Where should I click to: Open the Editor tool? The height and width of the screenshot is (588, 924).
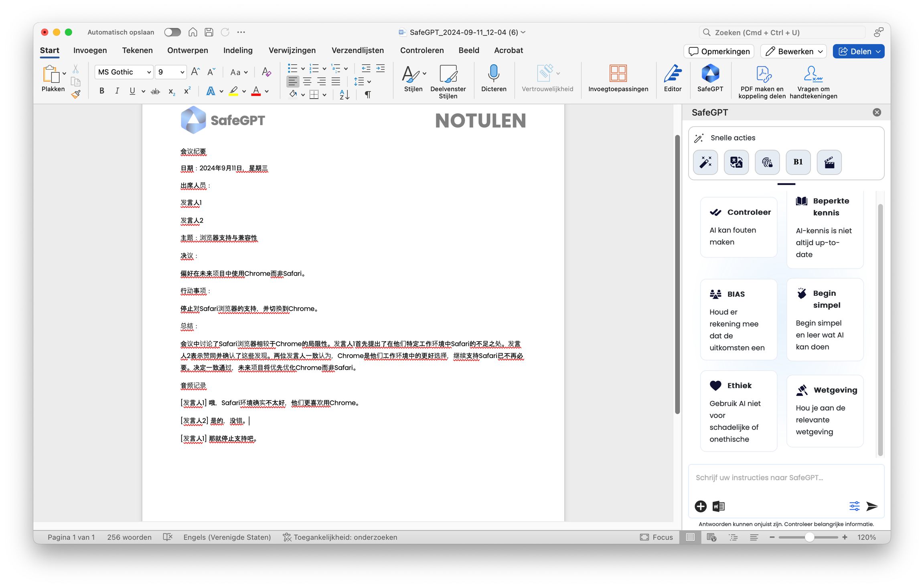pos(673,75)
